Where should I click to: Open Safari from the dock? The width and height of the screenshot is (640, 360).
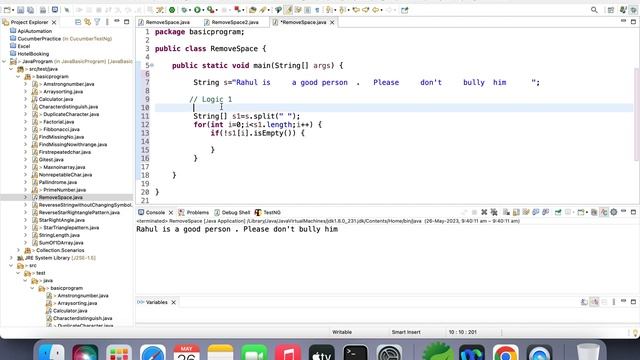pos(153,353)
